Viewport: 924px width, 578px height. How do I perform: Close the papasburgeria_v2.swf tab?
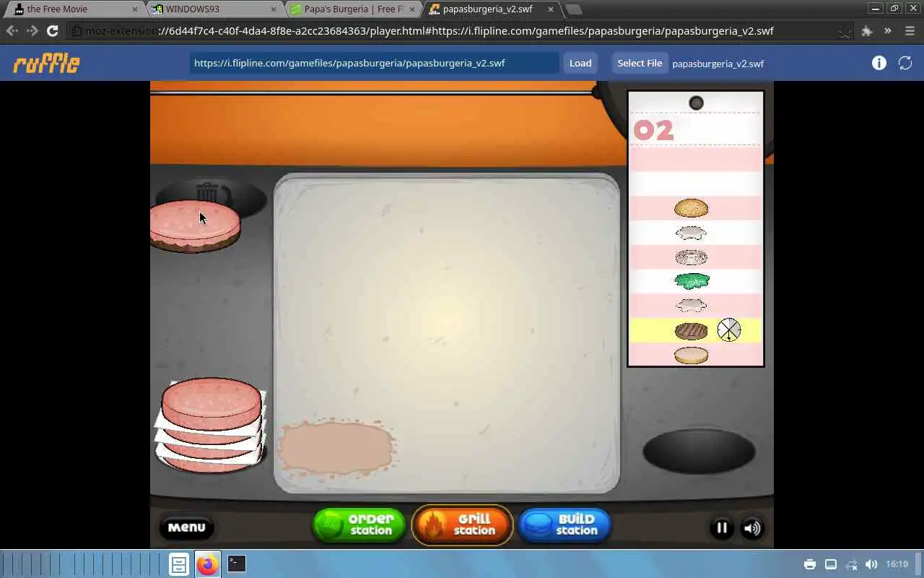point(550,9)
